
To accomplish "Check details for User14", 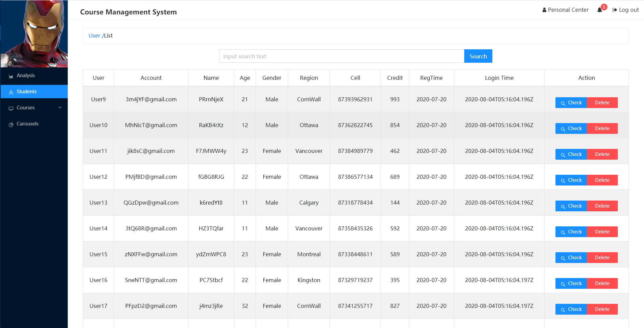I will pos(571,232).
